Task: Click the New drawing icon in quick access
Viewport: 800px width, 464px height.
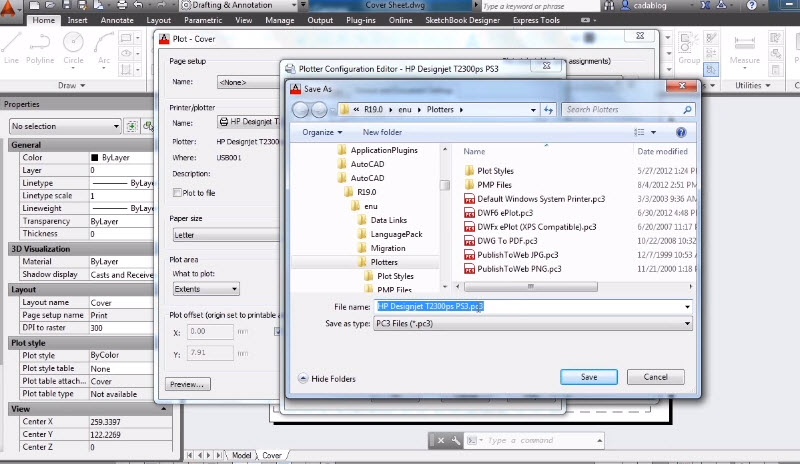Action: pyautogui.click(x=34, y=6)
